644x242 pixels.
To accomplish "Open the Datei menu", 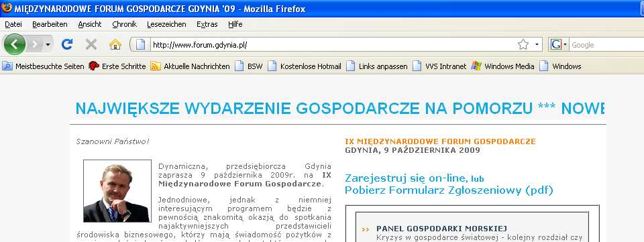I will (x=13, y=24).
